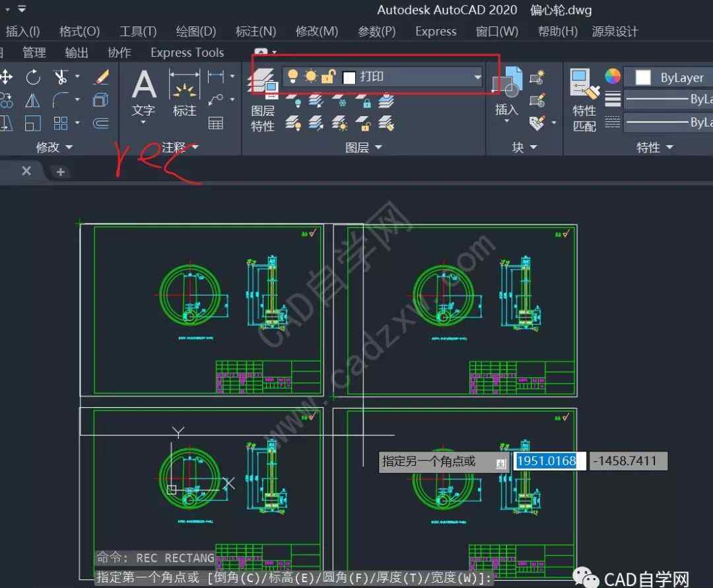713x588 pixels.
Task: Toggle freeze/thaw sun icon for 打印 layer
Action: [x=310, y=76]
